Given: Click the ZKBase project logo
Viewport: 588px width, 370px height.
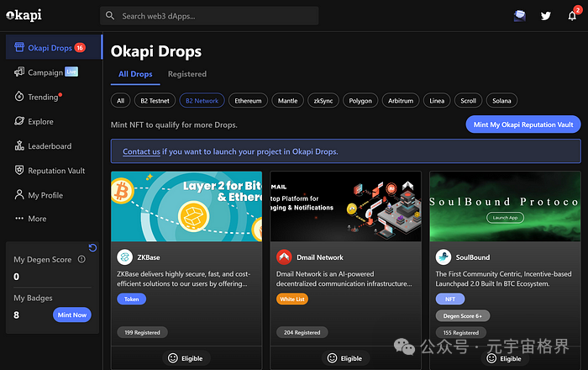Looking at the screenshot, I should [125, 257].
